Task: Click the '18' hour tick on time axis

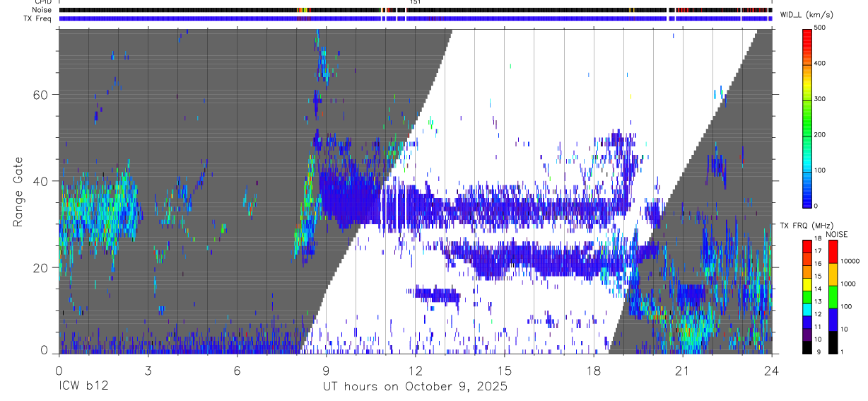Action: 594,369
